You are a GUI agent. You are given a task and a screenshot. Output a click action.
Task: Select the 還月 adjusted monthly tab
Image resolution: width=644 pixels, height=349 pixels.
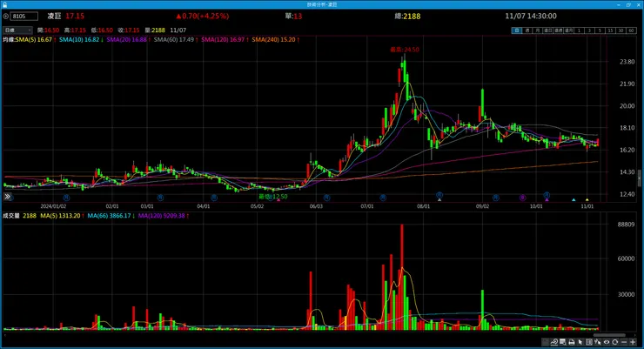(569, 30)
